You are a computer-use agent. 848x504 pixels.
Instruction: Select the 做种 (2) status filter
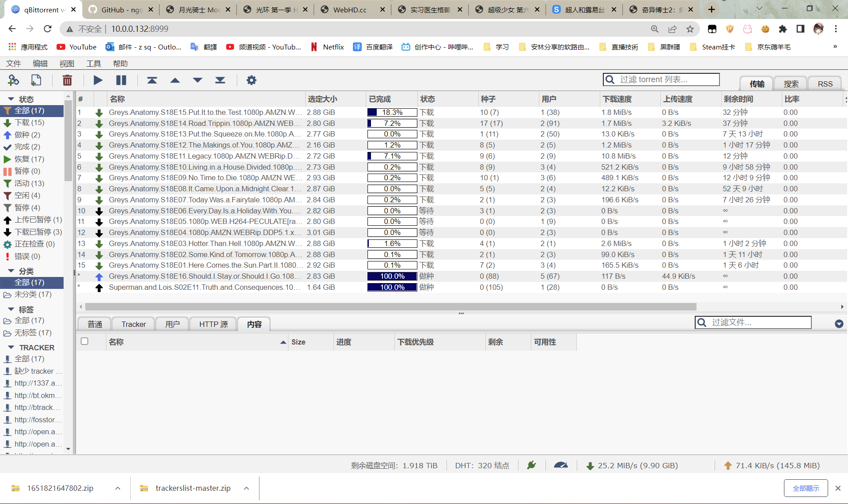(27, 135)
